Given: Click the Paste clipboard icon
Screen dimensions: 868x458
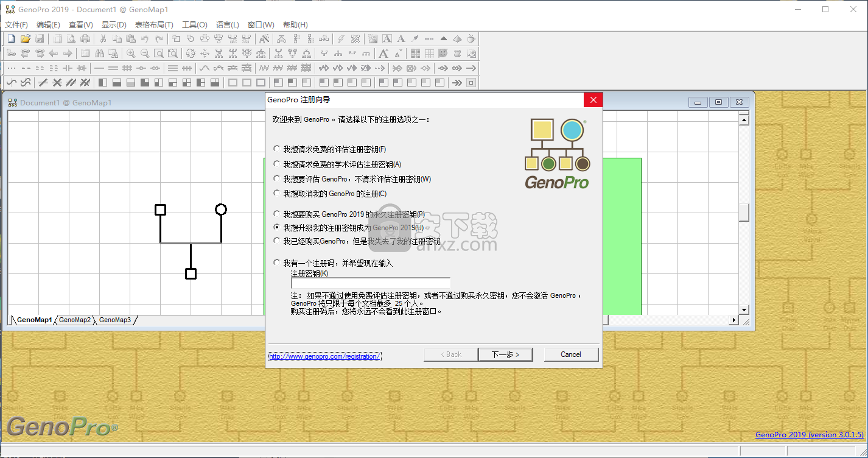Looking at the screenshot, I should click(x=131, y=38).
